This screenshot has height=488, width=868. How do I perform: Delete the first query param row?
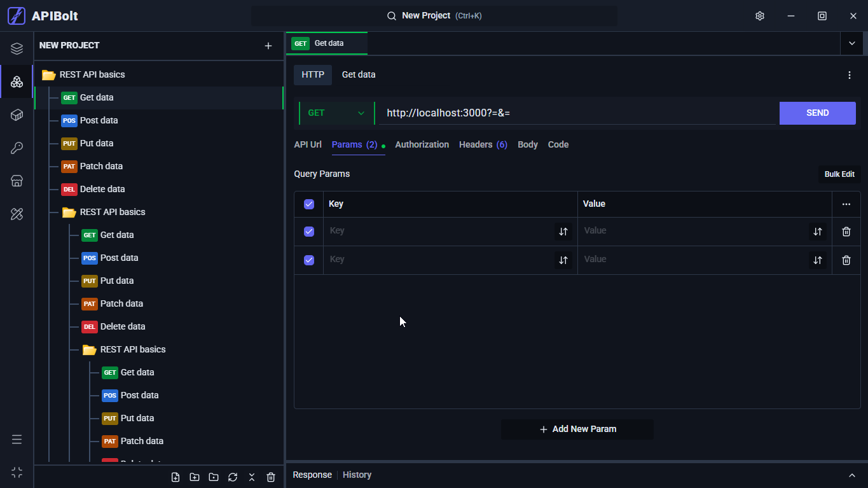coord(846,232)
